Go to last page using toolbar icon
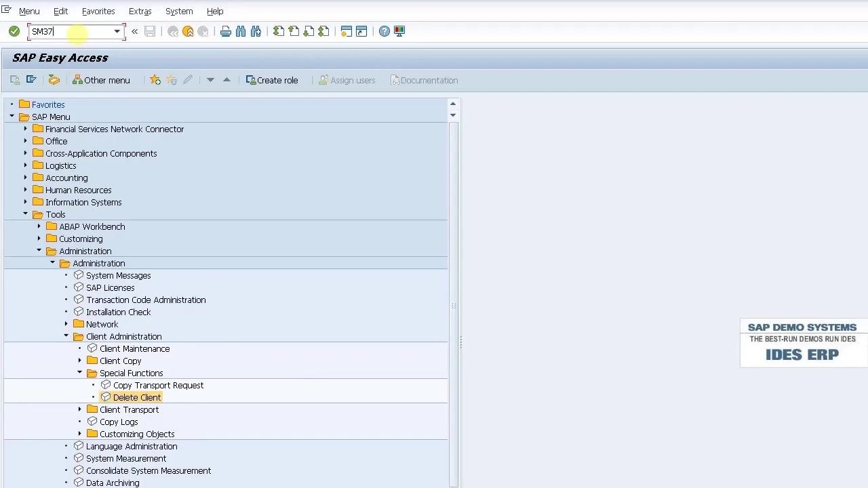The height and width of the screenshot is (488, 868). [323, 31]
